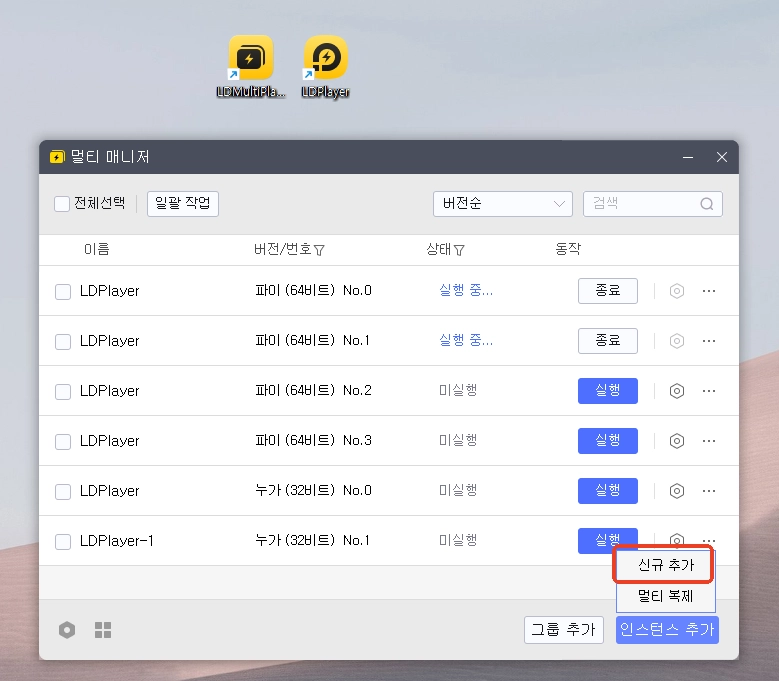The image size is (779, 681).
Task: Open settings gear for Pie No.2 instance
Action: click(677, 391)
